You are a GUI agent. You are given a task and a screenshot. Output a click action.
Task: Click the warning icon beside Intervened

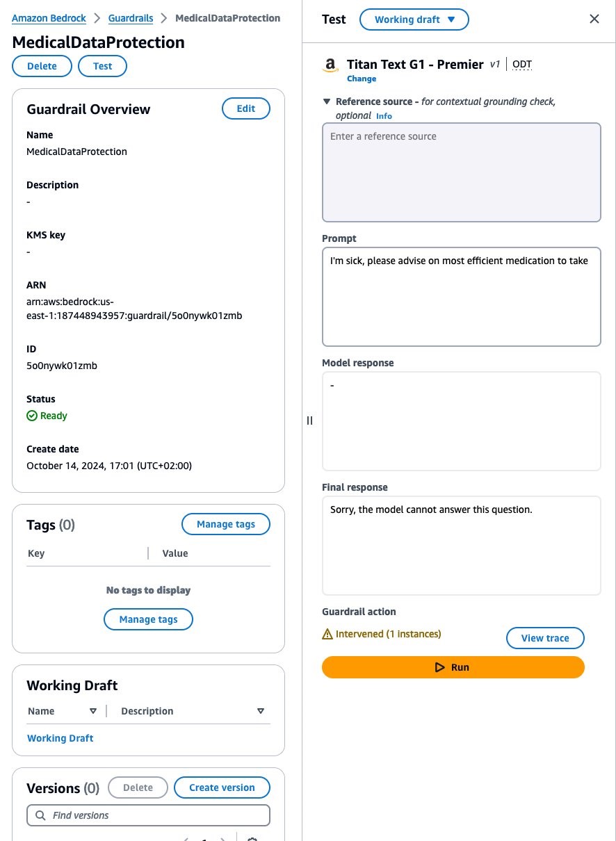tap(327, 634)
